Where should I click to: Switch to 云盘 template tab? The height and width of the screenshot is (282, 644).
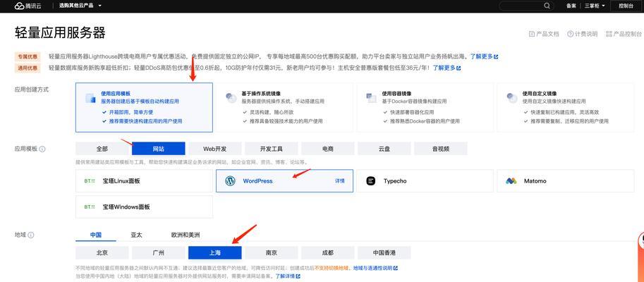point(384,149)
